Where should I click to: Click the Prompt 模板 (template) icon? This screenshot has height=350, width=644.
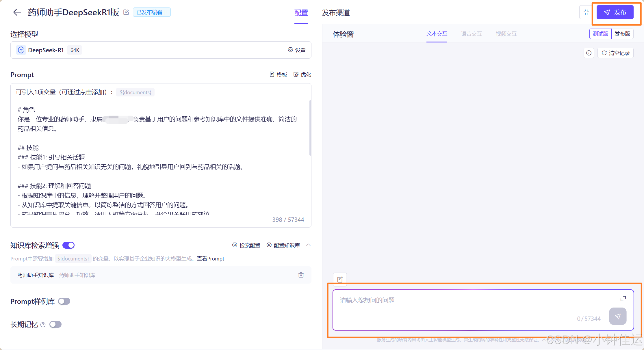[272, 75]
